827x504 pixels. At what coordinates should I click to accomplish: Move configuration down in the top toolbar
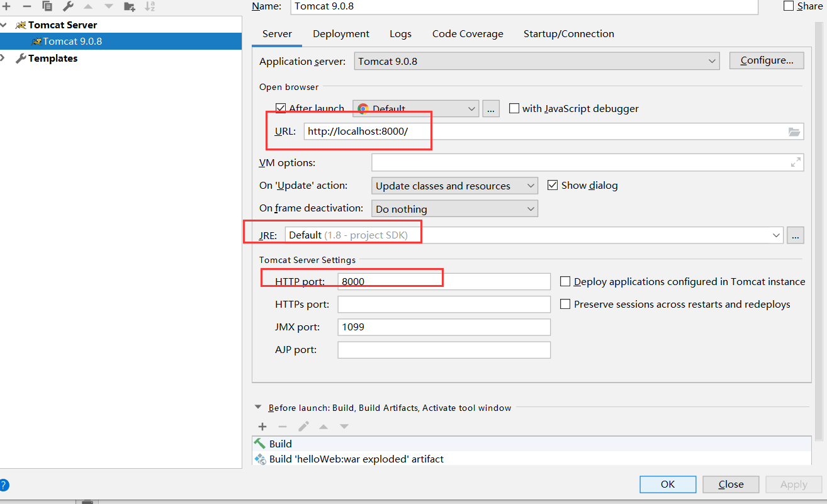point(109,6)
